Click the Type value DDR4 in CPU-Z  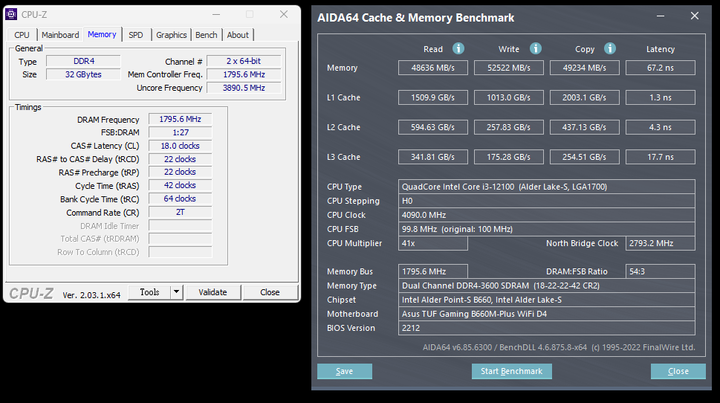tap(84, 61)
